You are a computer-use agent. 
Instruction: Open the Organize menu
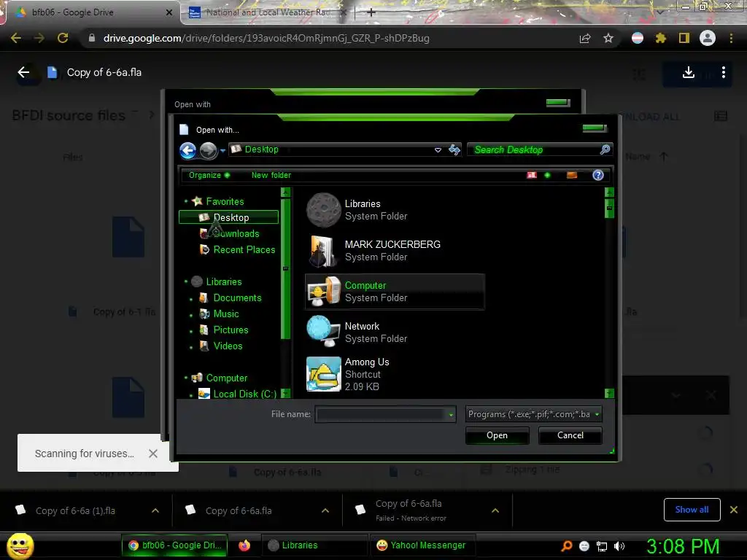(209, 175)
